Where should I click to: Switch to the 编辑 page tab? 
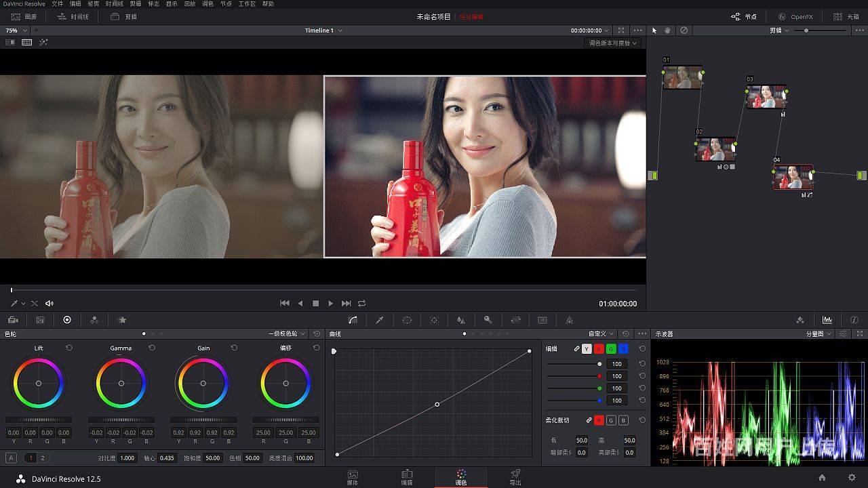point(407,477)
